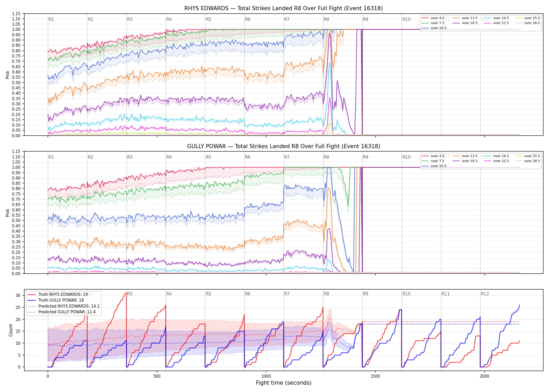Viewport: 549px width, 392px height.
Task: Click R5 round marker in bottom count chart
Action: [208, 294]
